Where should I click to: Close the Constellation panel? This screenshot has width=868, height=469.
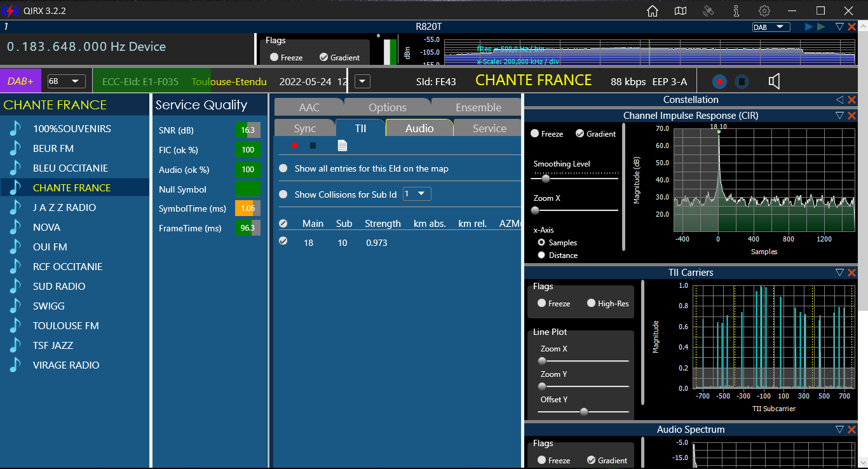(x=851, y=100)
